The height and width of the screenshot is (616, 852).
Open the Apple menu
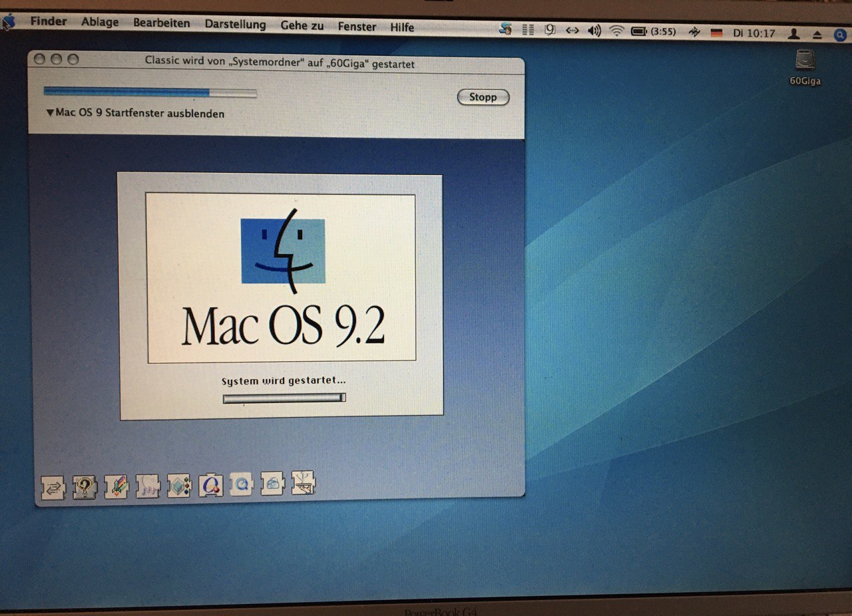pos(8,22)
